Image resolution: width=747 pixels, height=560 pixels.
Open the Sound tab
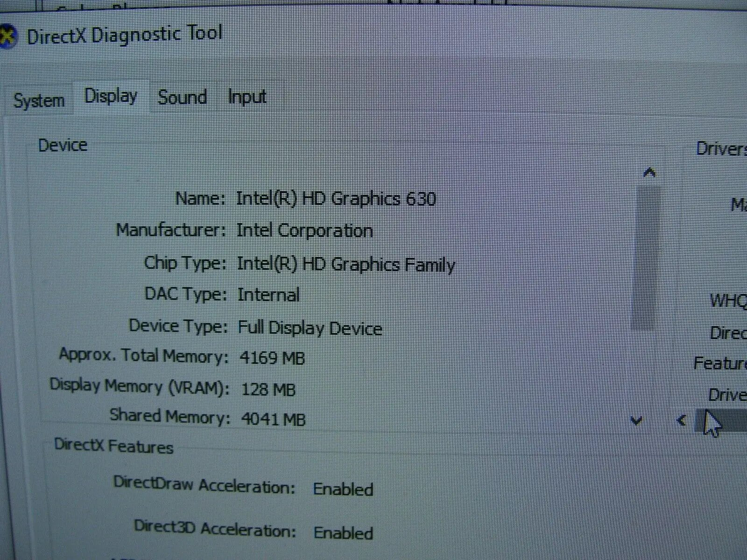[183, 97]
